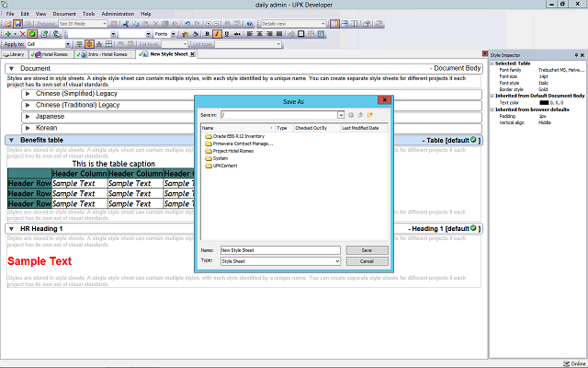Collapse the Benefits table section
This screenshot has width=588, height=368.
click(x=11, y=140)
